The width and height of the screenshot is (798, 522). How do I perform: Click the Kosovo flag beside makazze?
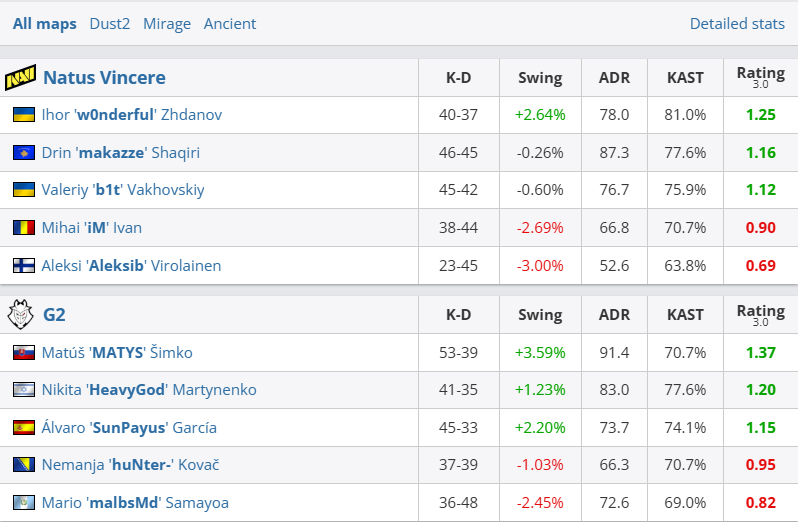click(x=23, y=153)
